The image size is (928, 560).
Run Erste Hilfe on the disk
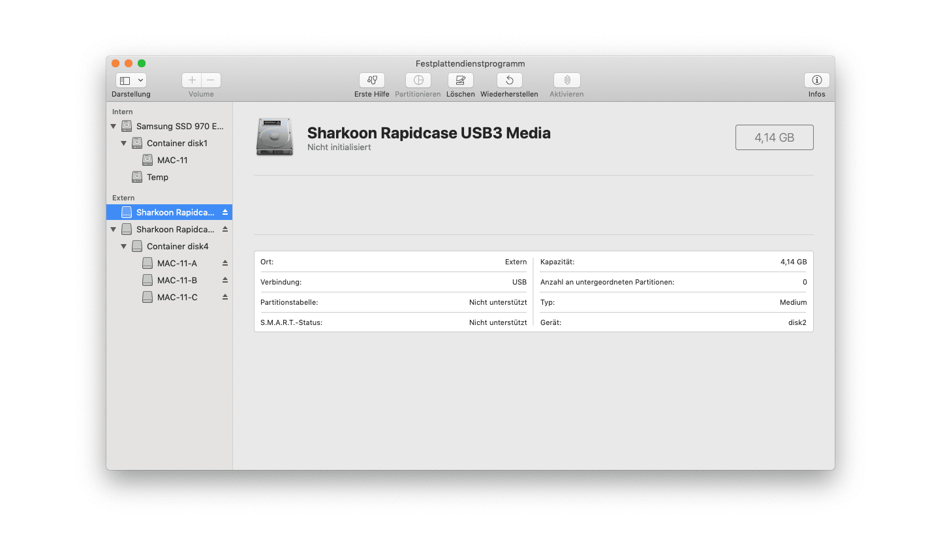click(372, 80)
